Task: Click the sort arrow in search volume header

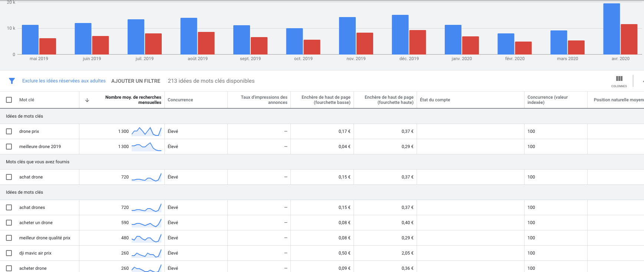Action: [87, 100]
